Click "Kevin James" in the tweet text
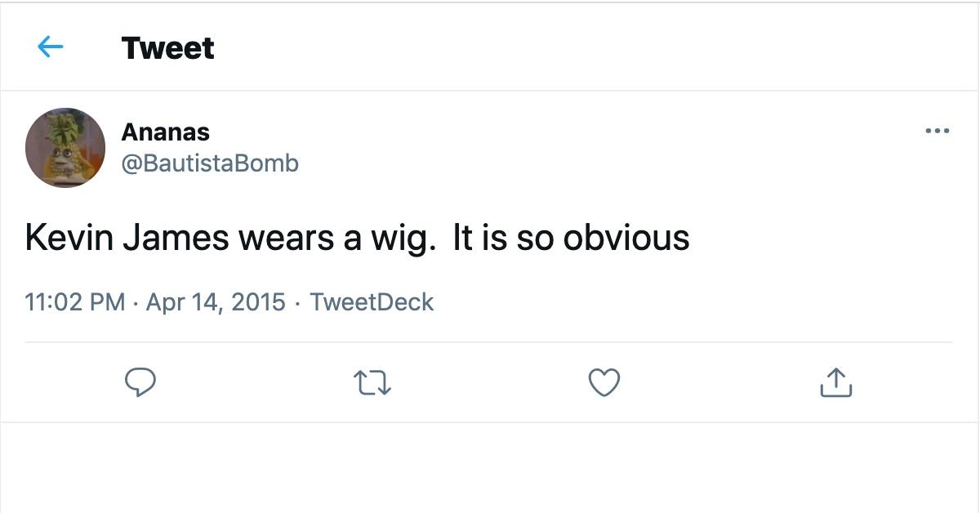Image resolution: width=980 pixels, height=513 pixels. (127, 238)
